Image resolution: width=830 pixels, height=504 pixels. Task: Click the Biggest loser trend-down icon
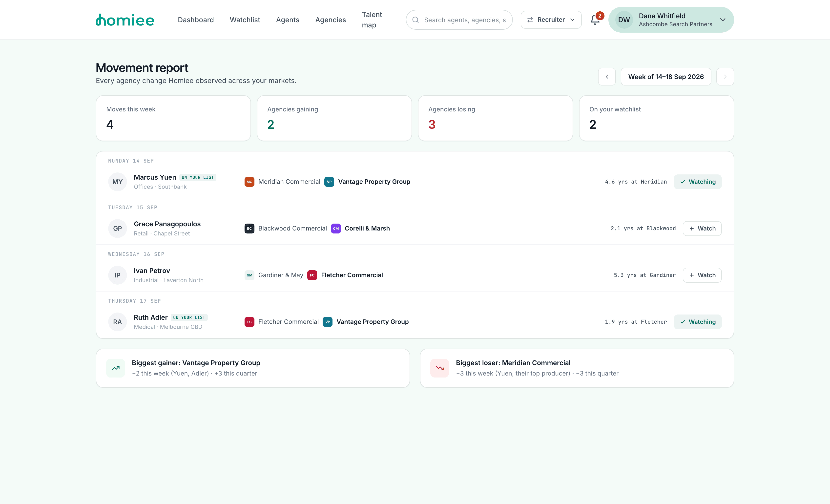tap(440, 368)
